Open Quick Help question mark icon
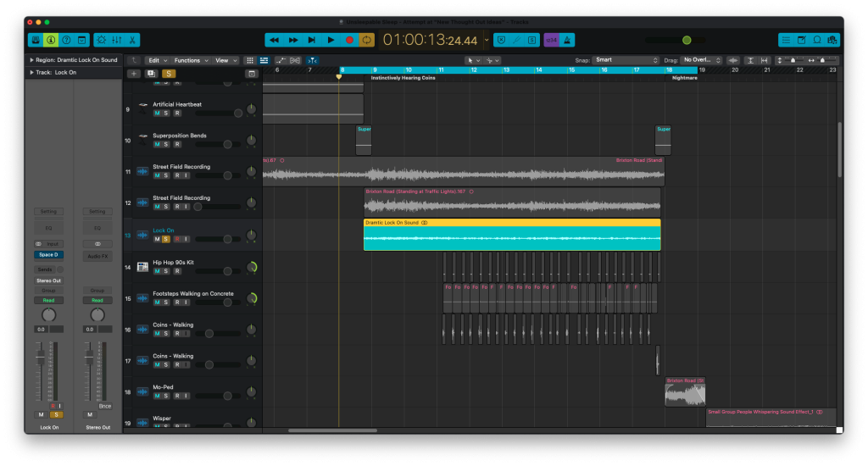The height and width of the screenshot is (466, 868). click(x=66, y=40)
